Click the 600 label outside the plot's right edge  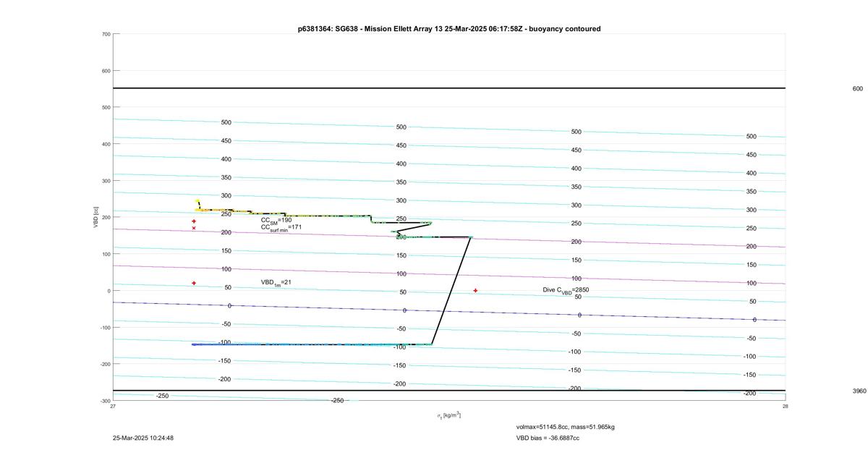pos(858,88)
